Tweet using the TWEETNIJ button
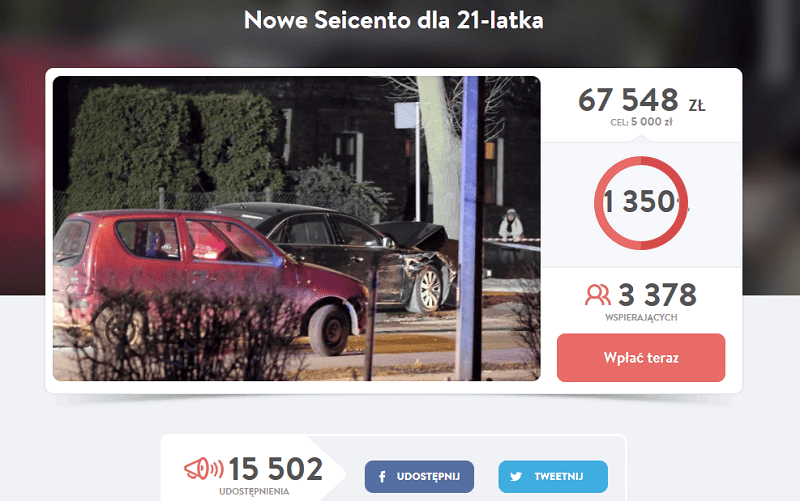 (553, 477)
